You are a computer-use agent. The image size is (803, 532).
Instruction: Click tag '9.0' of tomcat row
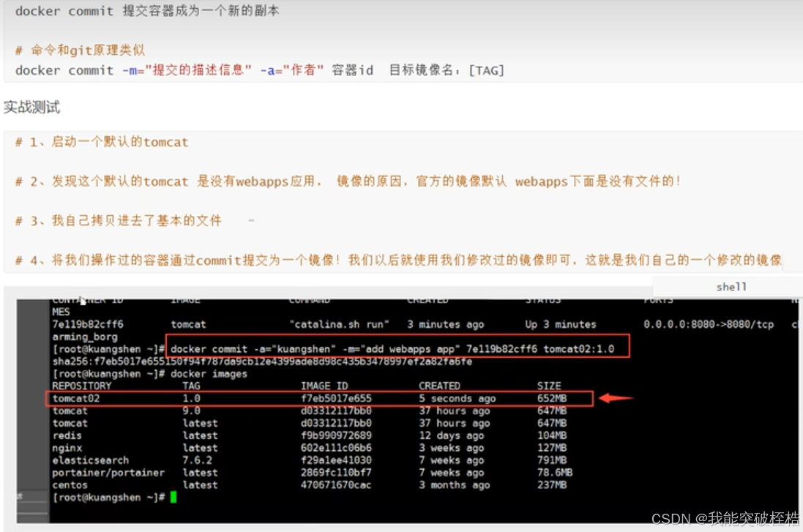tap(192, 411)
